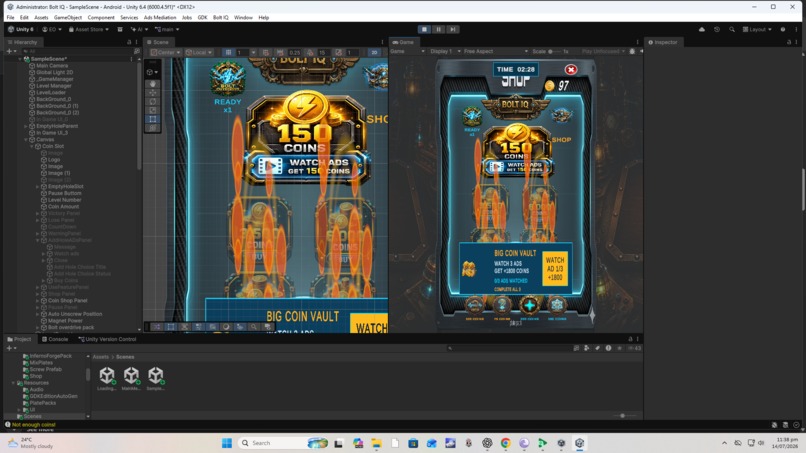The width and height of the screenshot is (806, 453).
Task: Open the GameObject menu
Action: [67, 17]
